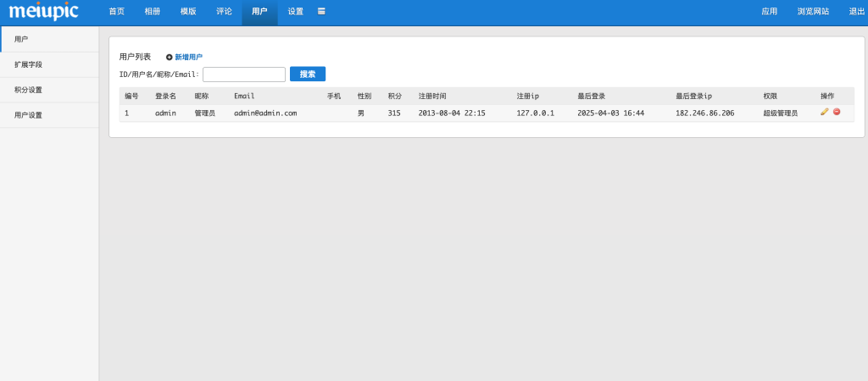The image size is (868, 381).
Task: Open the hamburger menu icon in top bar
Action: click(321, 11)
